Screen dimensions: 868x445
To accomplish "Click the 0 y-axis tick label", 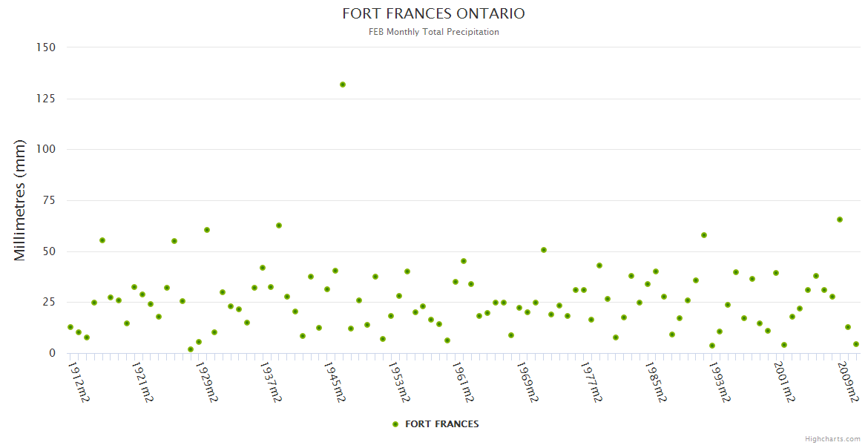I will [52, 353].
